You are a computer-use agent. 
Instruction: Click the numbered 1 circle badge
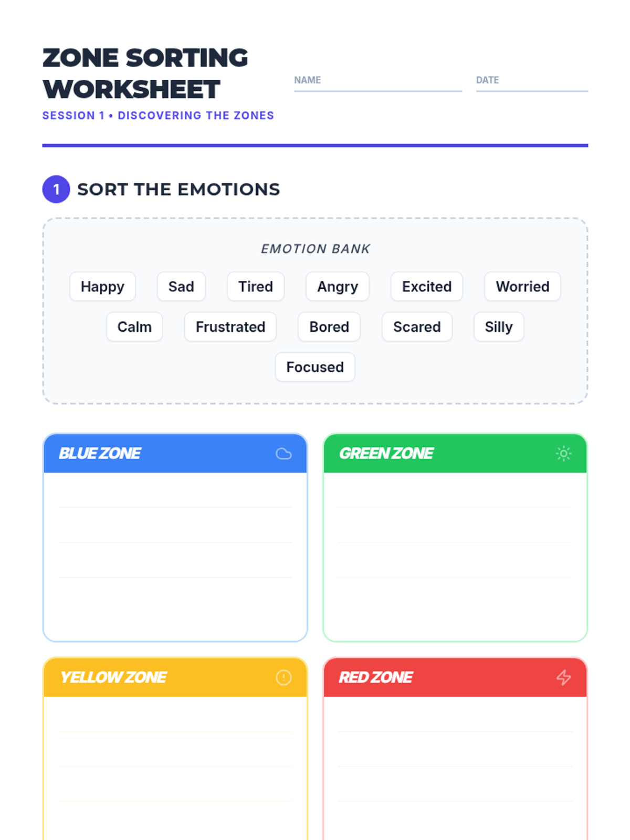[56, 190]
